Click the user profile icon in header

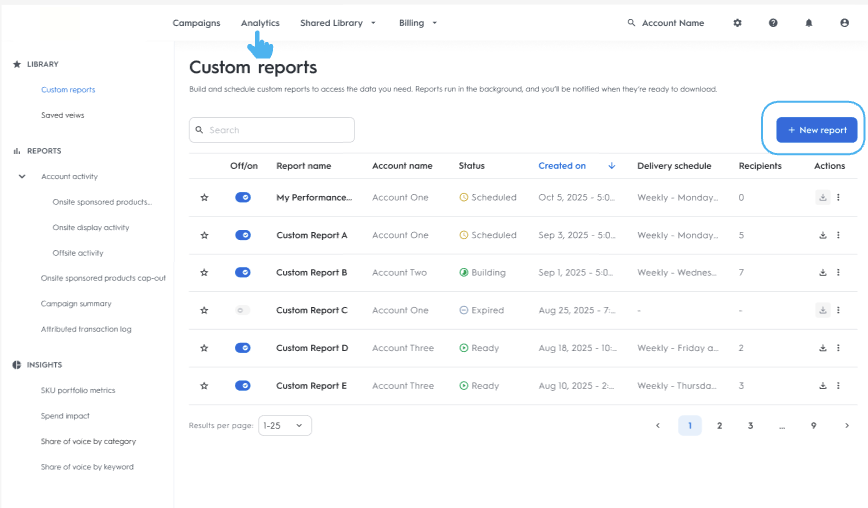[844, 23]
